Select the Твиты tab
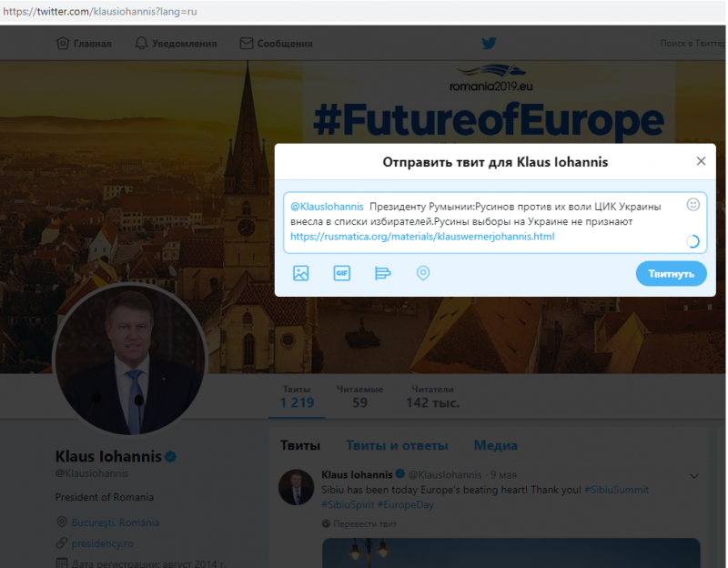This screenshot has width=728, height=568. click(x=300, y=445)
